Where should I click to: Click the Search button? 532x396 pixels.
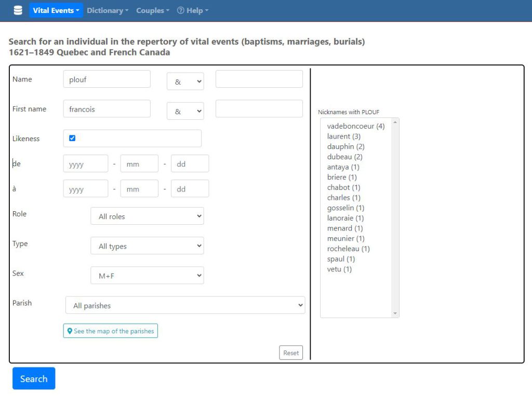[x=34, y=378]
